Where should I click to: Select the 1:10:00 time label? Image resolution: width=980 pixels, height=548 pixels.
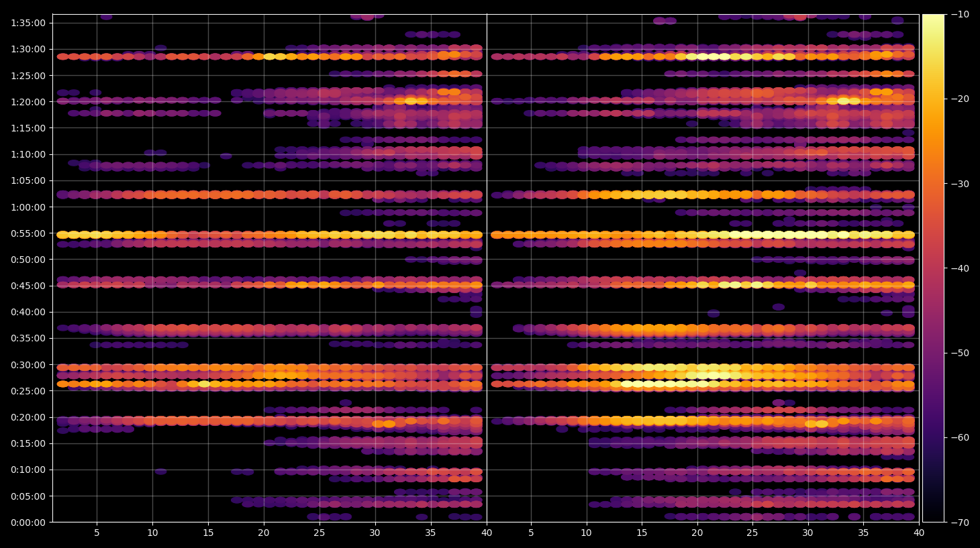pyautogui.click(x=28, y=154)
